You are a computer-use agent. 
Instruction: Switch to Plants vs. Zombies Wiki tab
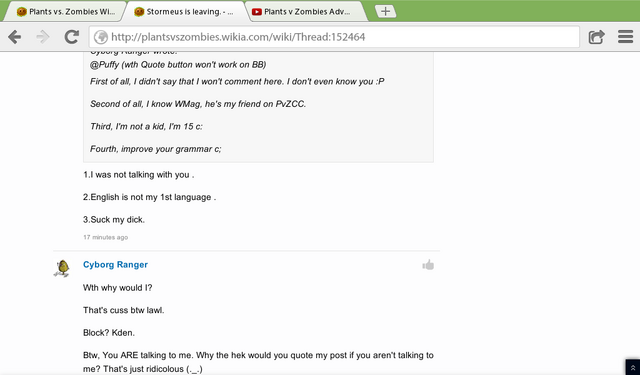65,12
